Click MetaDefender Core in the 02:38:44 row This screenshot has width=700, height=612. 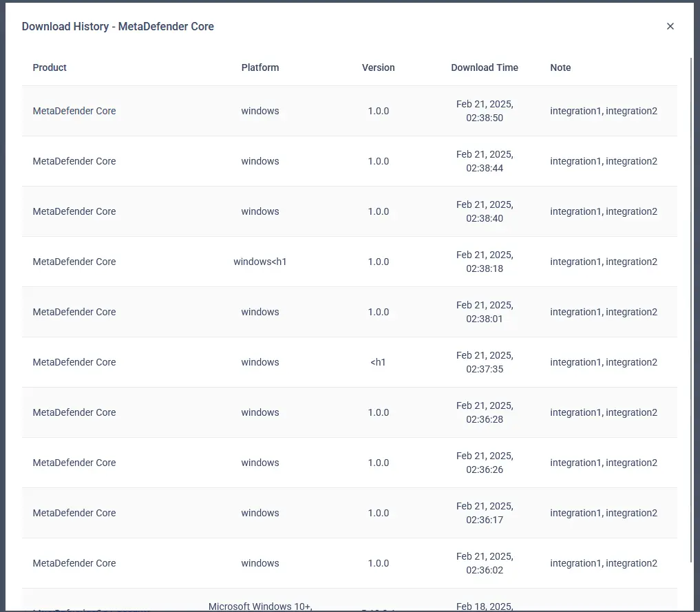pyautogui.click(x=74, y=161)
